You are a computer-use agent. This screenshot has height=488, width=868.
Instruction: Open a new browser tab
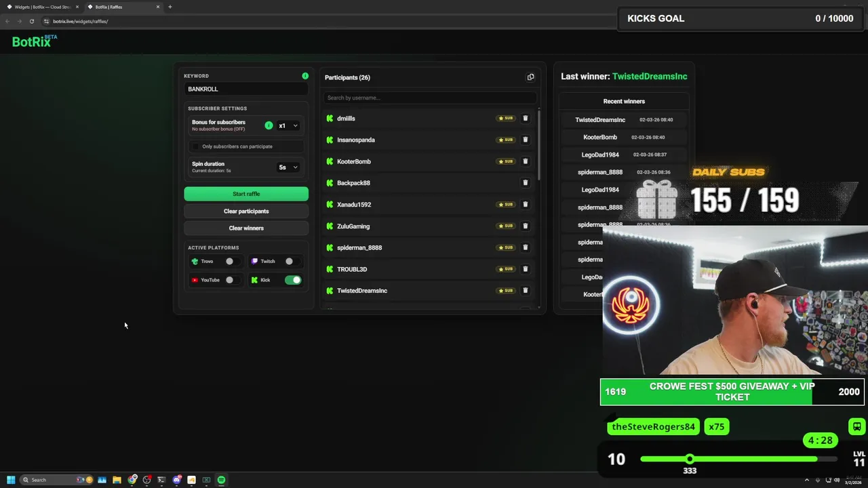170,7
